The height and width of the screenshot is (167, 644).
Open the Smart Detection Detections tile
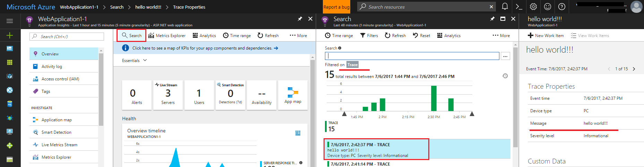click(230, 95)
